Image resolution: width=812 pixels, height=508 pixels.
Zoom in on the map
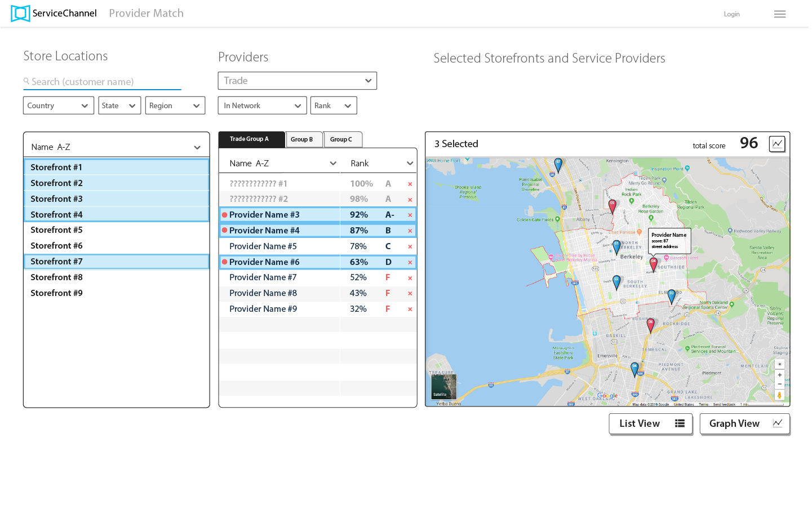(x=780, y=375)
